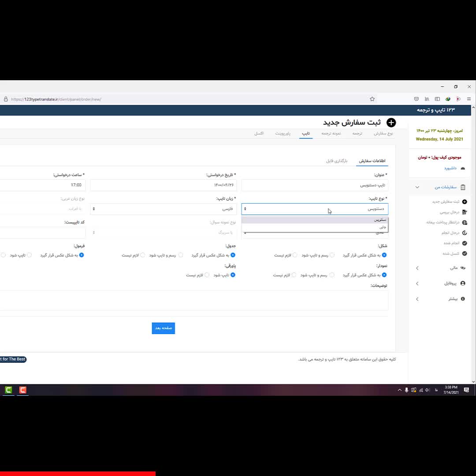Image resolution: width=476 pixels, height=476 pixels.
Task: Open the بارگذاری فایل tab
Action: click(337, 161)
